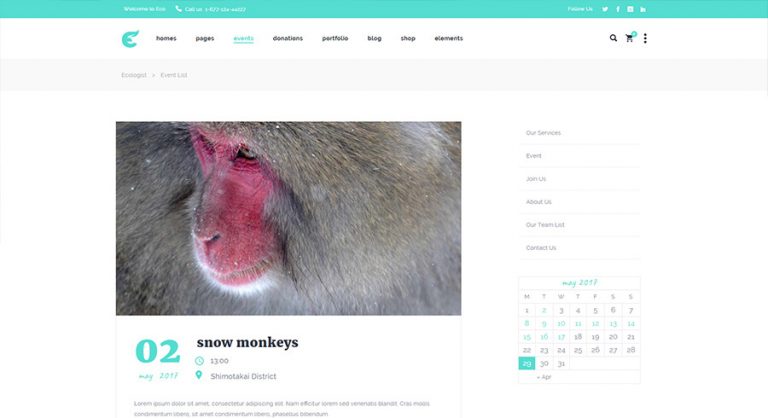Go to previous month « Apr
768x418 pixels.
point(544,377)
